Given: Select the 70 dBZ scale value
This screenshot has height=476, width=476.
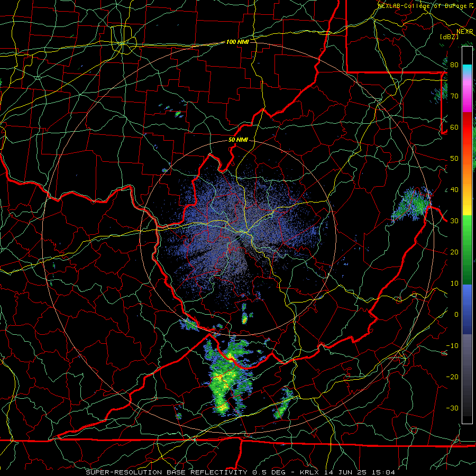Looking at the screenshot, I should coord(454,96).
